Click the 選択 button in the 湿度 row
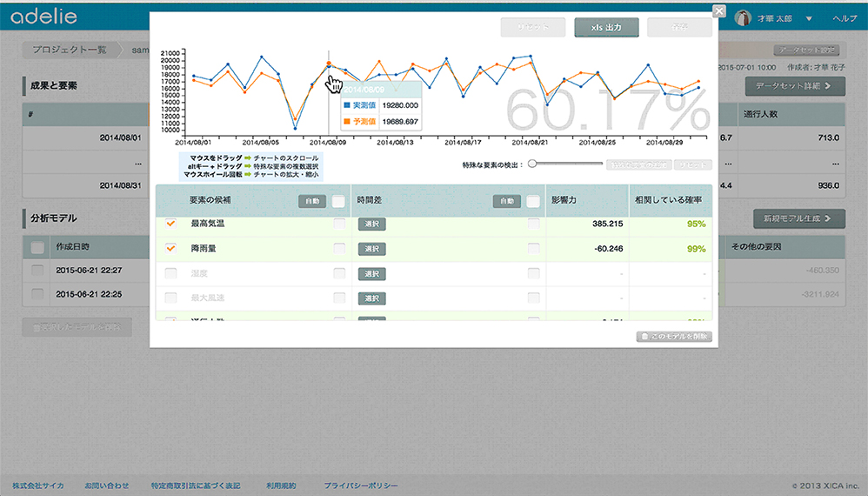 pyautogui.click(x=372, y=274)
